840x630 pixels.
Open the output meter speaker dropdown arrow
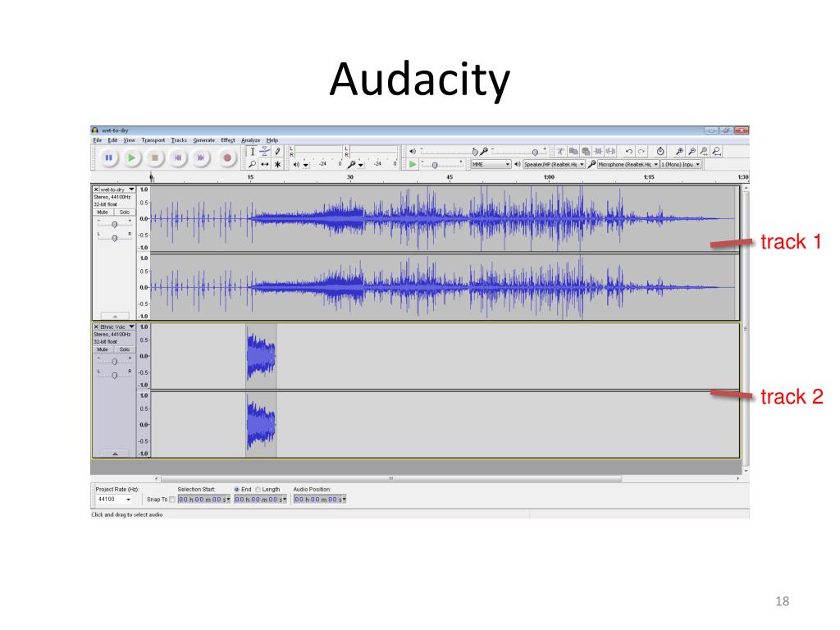(306, 165)
